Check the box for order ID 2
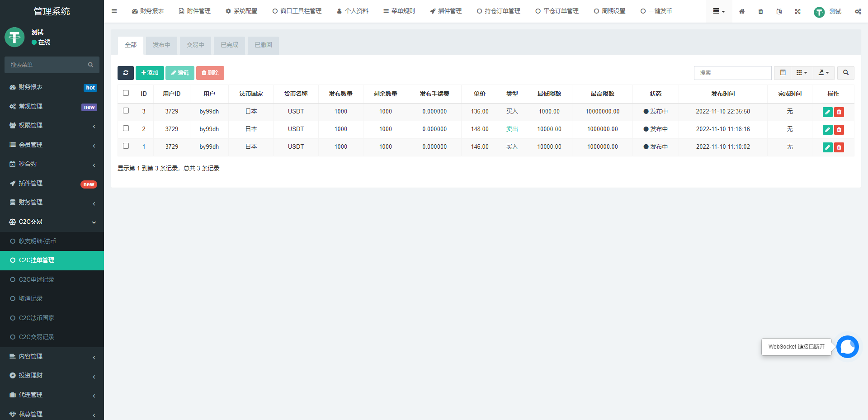The height and width of the screenshot is (420, 868). [x=126, y=128]
